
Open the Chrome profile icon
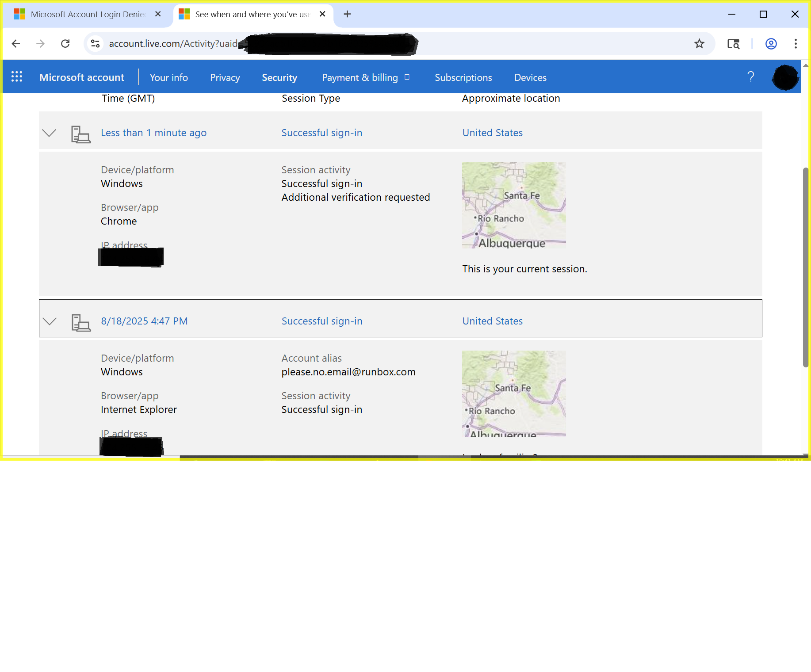pyautogui.click(x=771, y=43)
